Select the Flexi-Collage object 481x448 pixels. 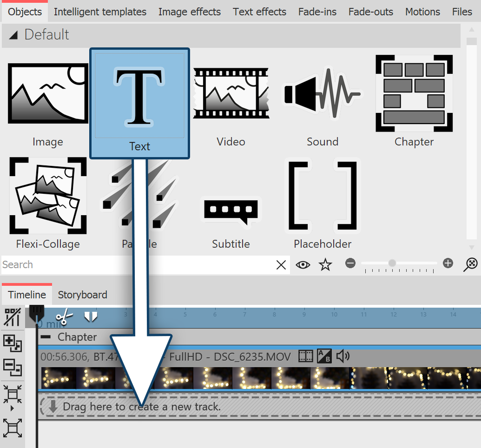click(x=48, y=195)
